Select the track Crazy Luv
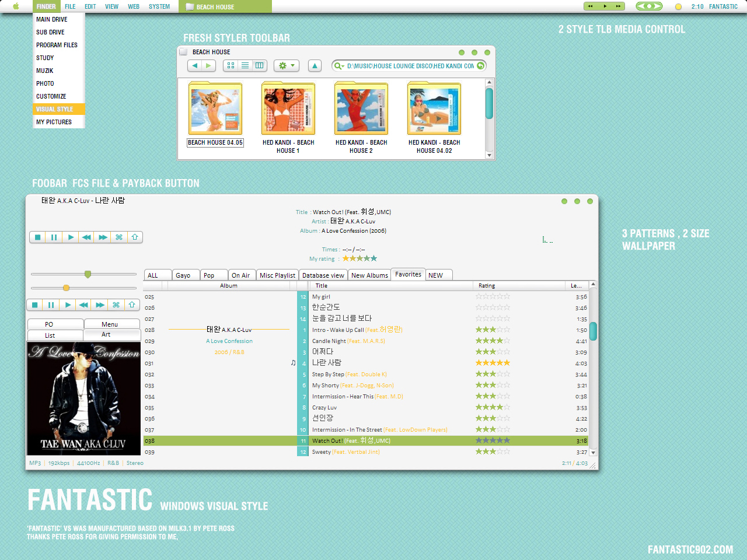This screenshot has height=560, width=747. tap(324, 408)
